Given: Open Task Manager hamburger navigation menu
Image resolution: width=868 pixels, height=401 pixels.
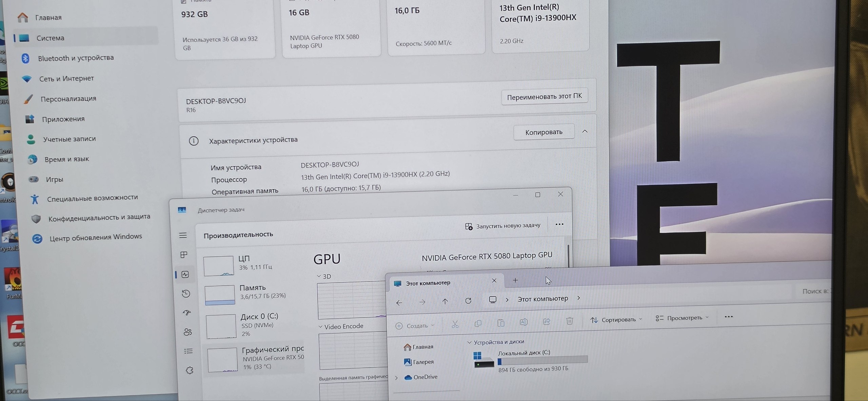Looking at the screenshot, I should [183, 235].
